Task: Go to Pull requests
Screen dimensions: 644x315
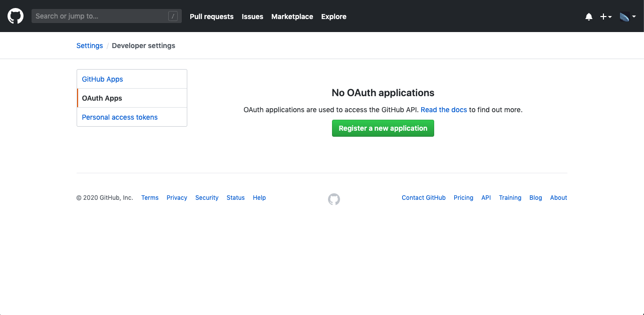Action: click(x=211, y=17)
